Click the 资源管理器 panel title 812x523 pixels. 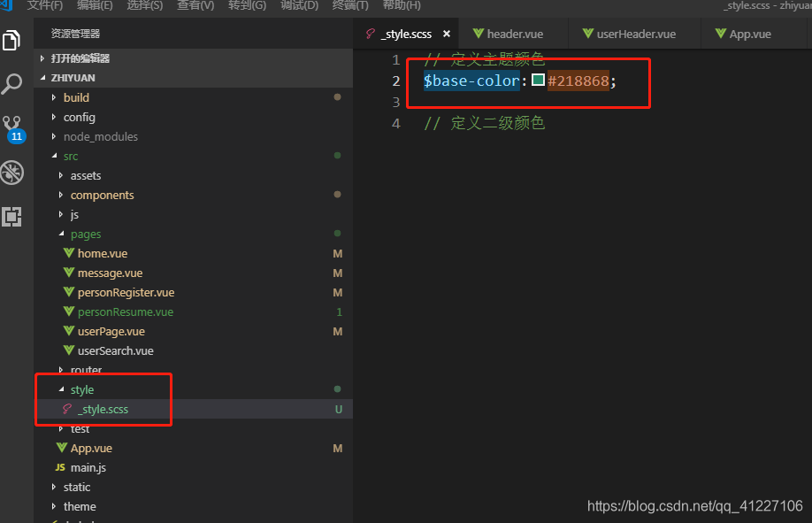(75, 34)
